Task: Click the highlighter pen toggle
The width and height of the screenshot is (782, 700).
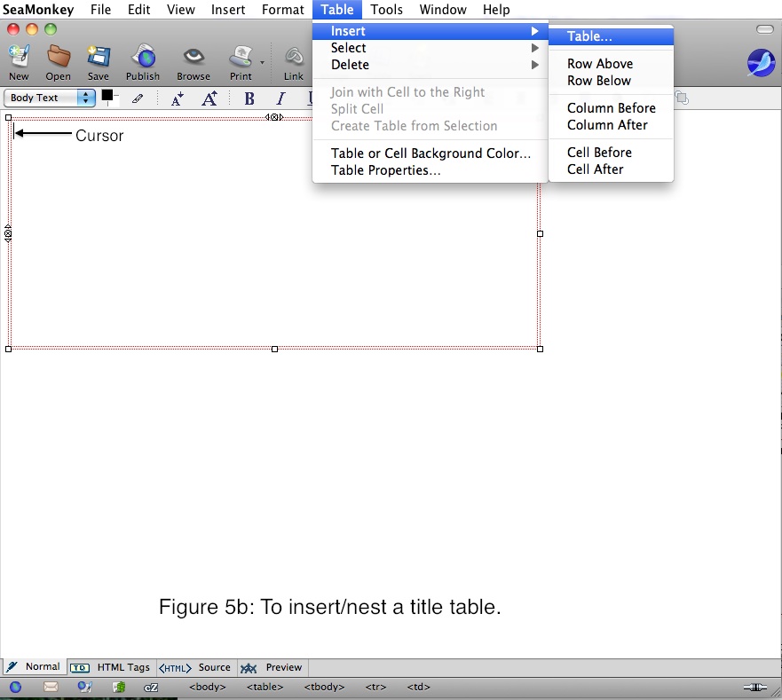Action: click(138, 98)
